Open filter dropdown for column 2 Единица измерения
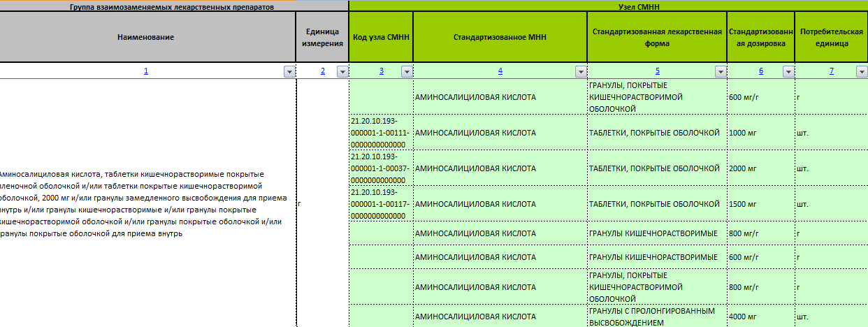 pos(342,71)
